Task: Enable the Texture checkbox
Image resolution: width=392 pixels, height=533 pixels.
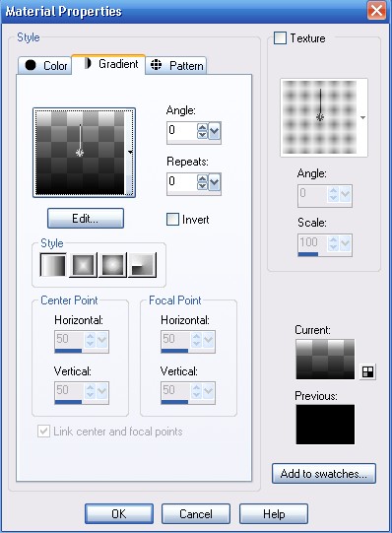Action: [x=280, y=37]
